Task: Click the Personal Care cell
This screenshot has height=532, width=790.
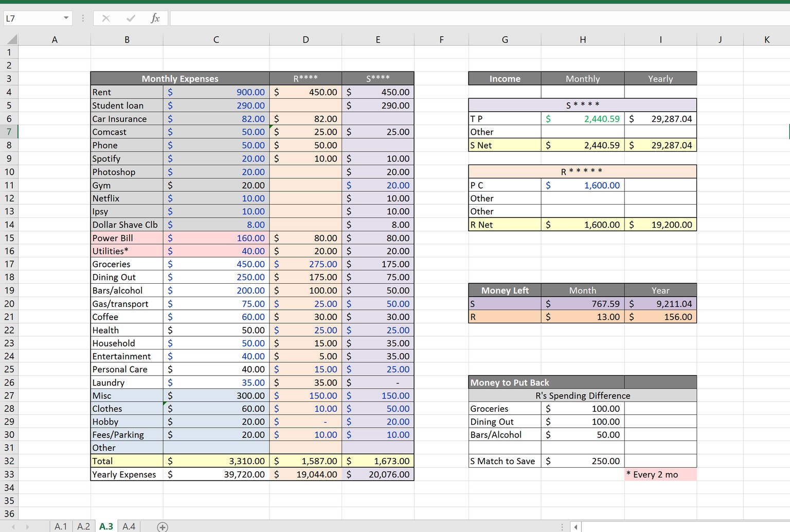Action: click(127, 369)
